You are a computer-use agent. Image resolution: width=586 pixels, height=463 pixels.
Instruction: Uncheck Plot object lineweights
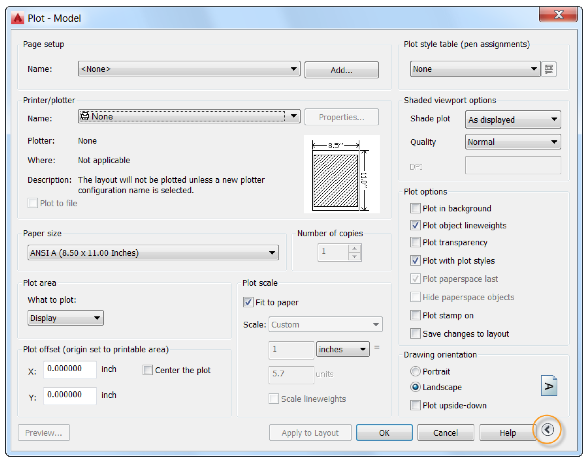(x=415, y=225)
